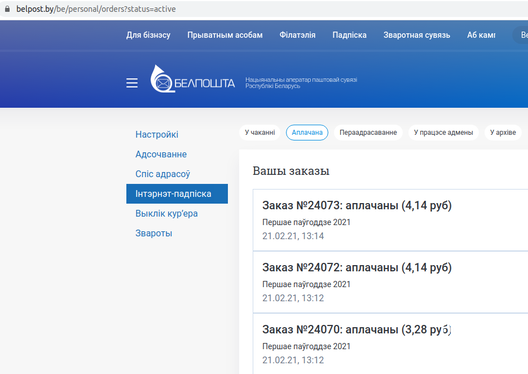
Task: Show orders 'У архіве'
Action: [503, 133]
